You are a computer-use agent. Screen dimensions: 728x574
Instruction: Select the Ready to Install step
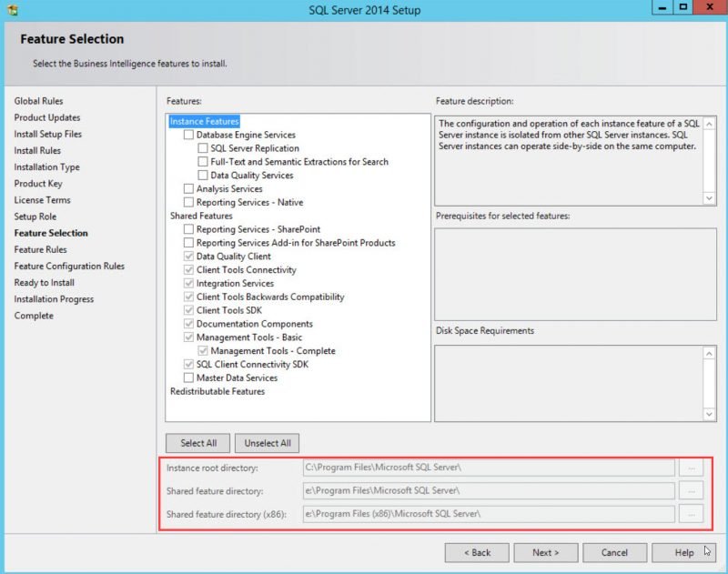tap(44, 283)
